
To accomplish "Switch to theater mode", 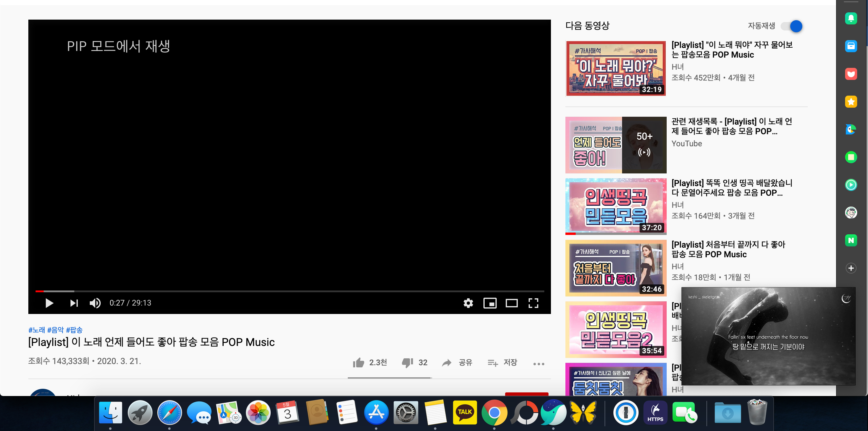I will 511,303.
